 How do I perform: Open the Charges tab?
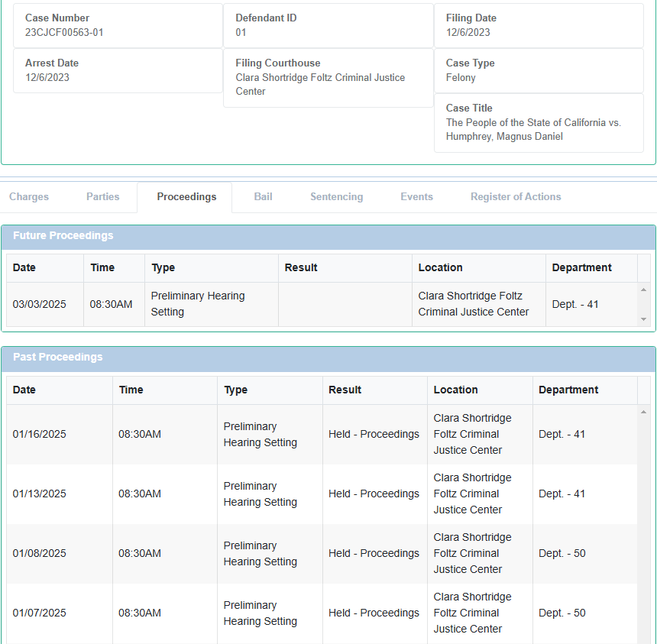click(x=29, y=197)
